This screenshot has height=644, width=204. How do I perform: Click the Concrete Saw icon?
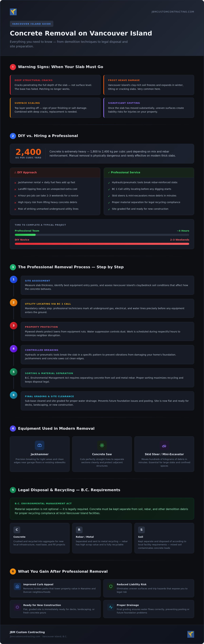(102, 445)
